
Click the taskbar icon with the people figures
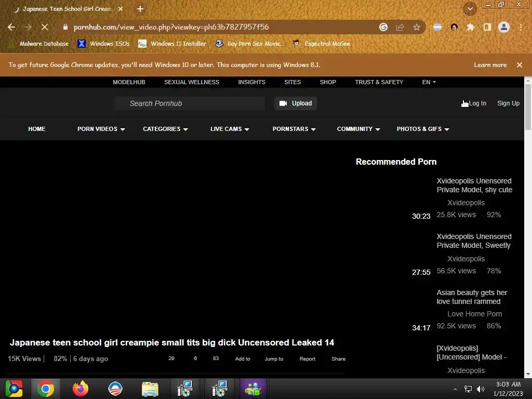[253, 389]
